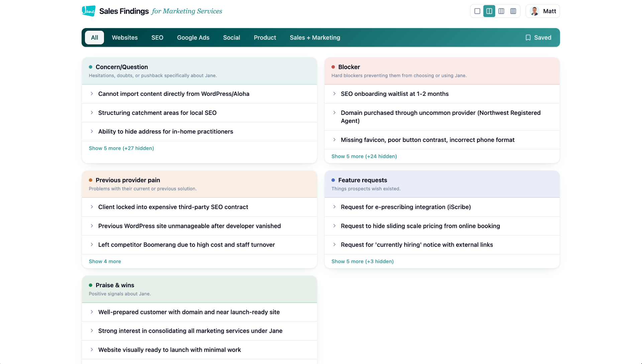The image size is (642, 364).
Task: Show 5 more Concern/Question items
Action: coord(121,148)
